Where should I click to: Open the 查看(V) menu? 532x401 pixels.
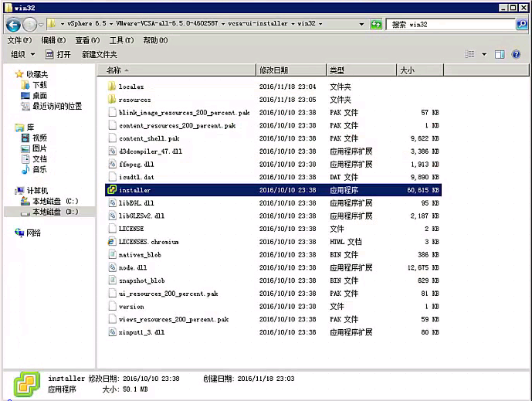tap(87, 40)
